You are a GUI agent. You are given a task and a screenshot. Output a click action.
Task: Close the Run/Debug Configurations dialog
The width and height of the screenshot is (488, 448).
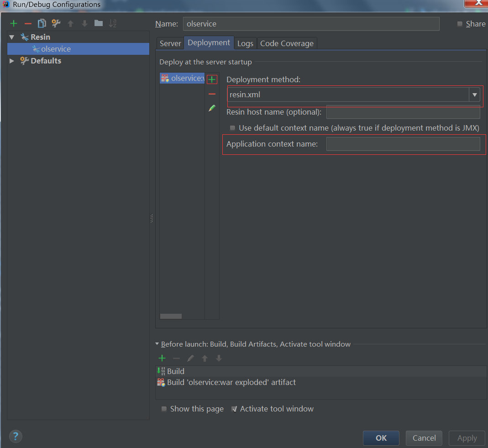coord(476,3)
